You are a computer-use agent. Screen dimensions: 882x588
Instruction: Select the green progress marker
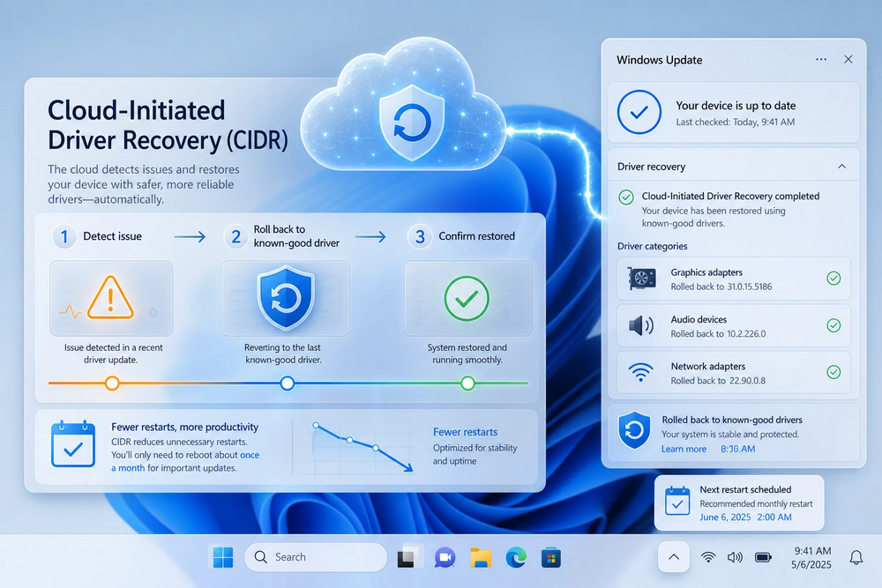[x=467, y=383]
